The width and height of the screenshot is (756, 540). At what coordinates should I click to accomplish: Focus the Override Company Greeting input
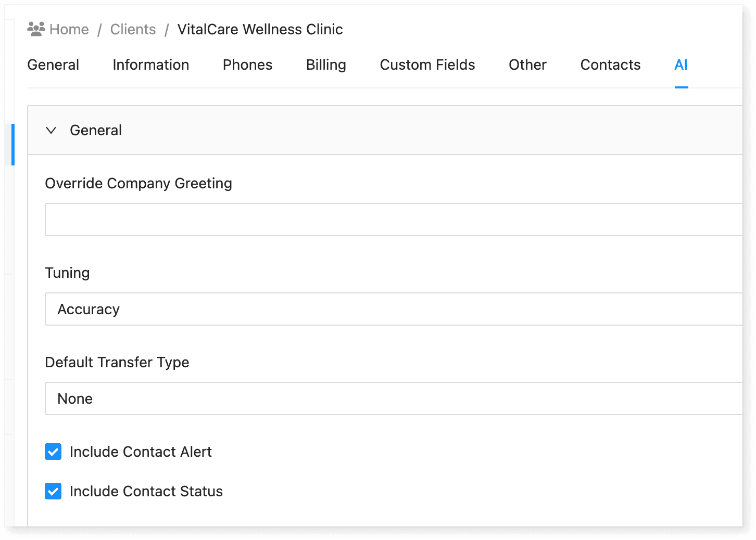[394, 220]
